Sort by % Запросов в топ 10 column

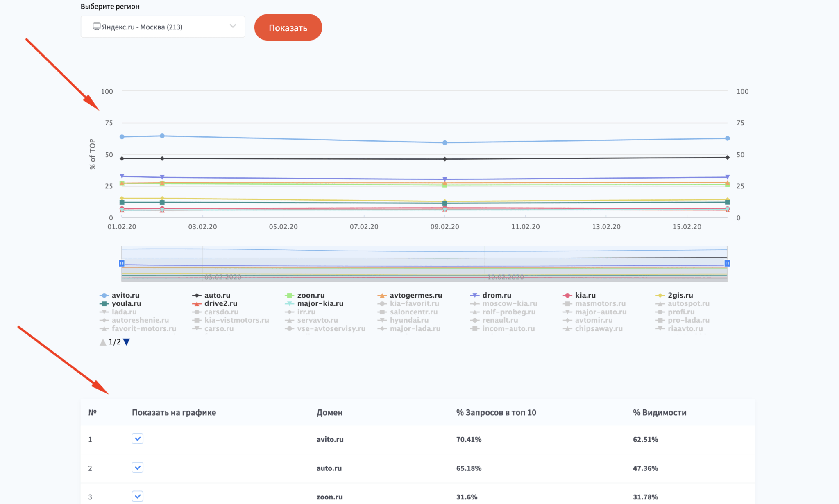(x=496, y=413)
